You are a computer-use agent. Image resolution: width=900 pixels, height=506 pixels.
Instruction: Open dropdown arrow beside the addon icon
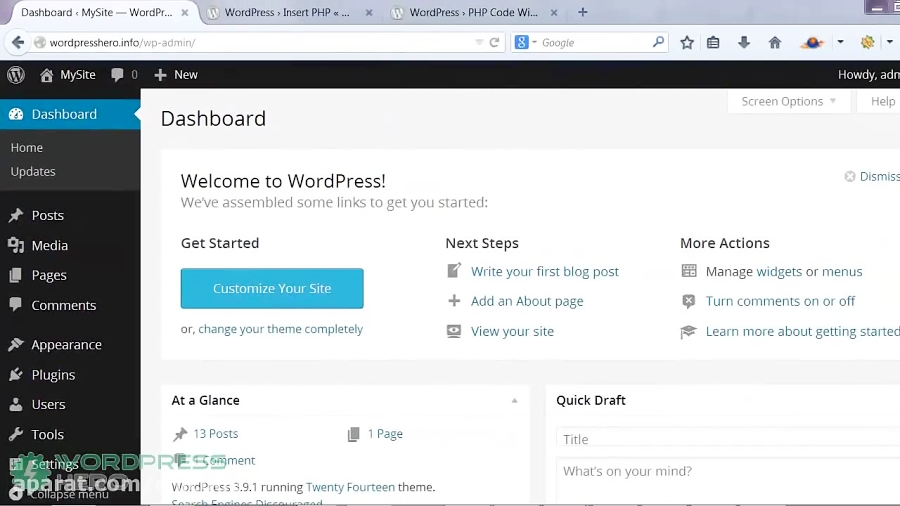840,42
